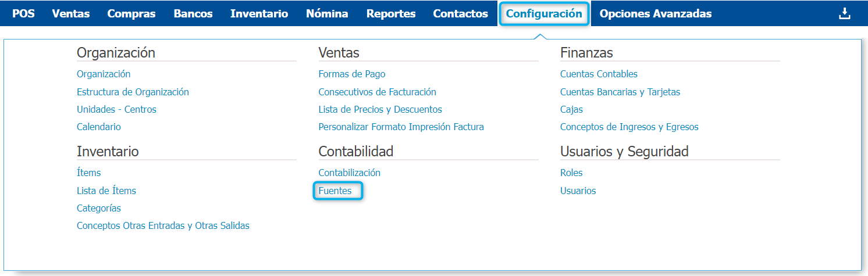Open the Fuentes link under Contabilidad
Viewport: 868px width, 276px height.
point(335,191)
